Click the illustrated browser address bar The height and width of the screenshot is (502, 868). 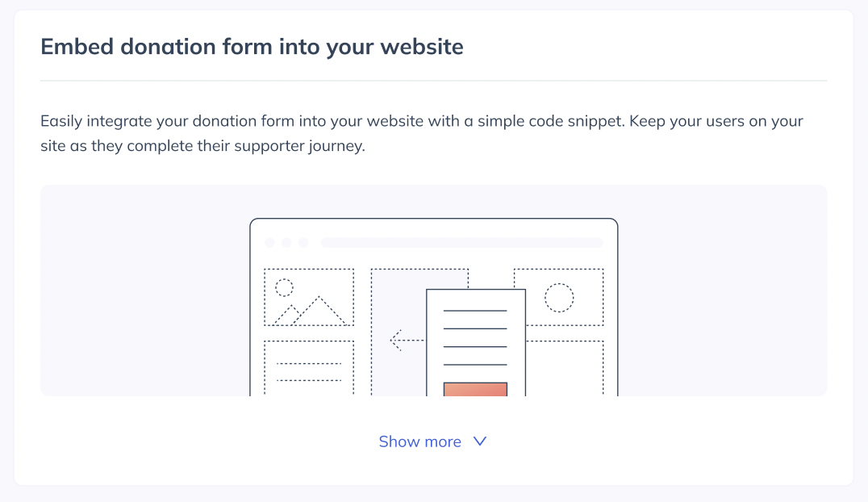click(461, 243)
